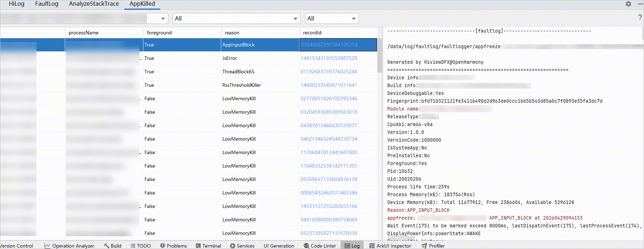Image resolution: width=644 pixels, height=249 pixels.
Task: Open the Build tool window
Action: (x=113, y=245)
